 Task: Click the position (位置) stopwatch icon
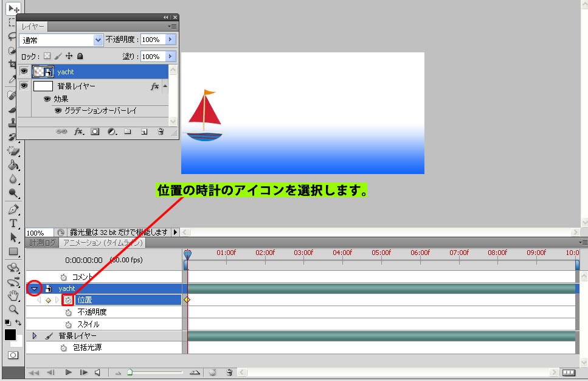click(x=68, y=300)
